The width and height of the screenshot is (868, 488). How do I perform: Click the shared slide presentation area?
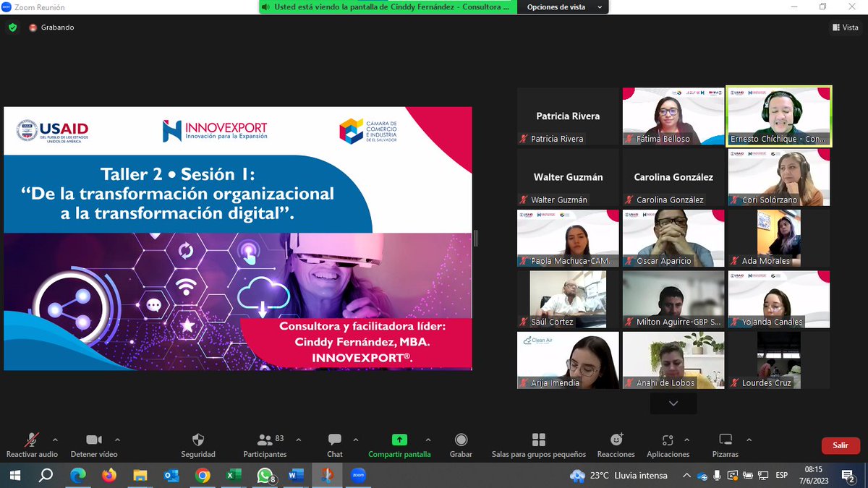pos(238,239)
